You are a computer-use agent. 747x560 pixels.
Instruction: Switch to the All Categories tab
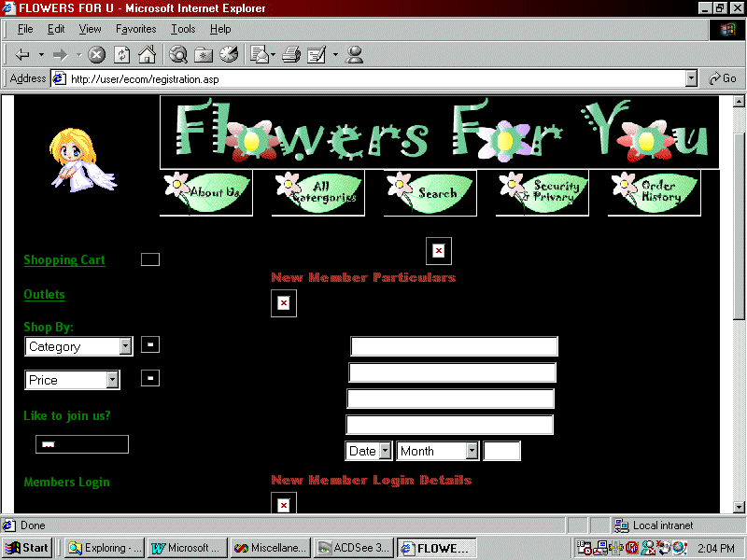317,193
